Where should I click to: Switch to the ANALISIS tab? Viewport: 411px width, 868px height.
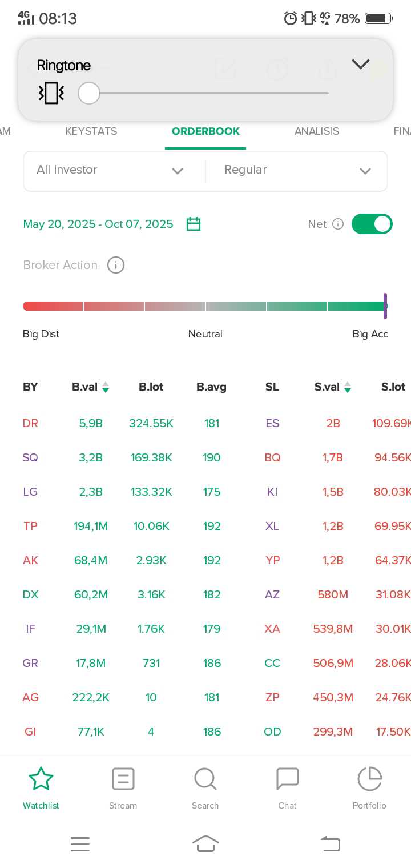pyautogui.click(x=317, y=131)
